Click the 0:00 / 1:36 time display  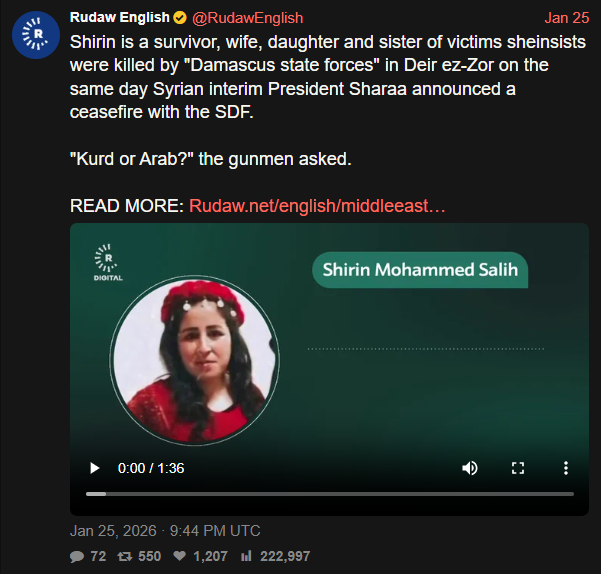(x=151, y=468)
